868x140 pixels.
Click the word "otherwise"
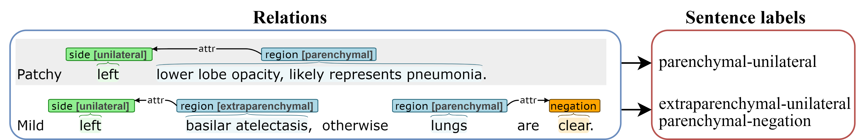355,126
